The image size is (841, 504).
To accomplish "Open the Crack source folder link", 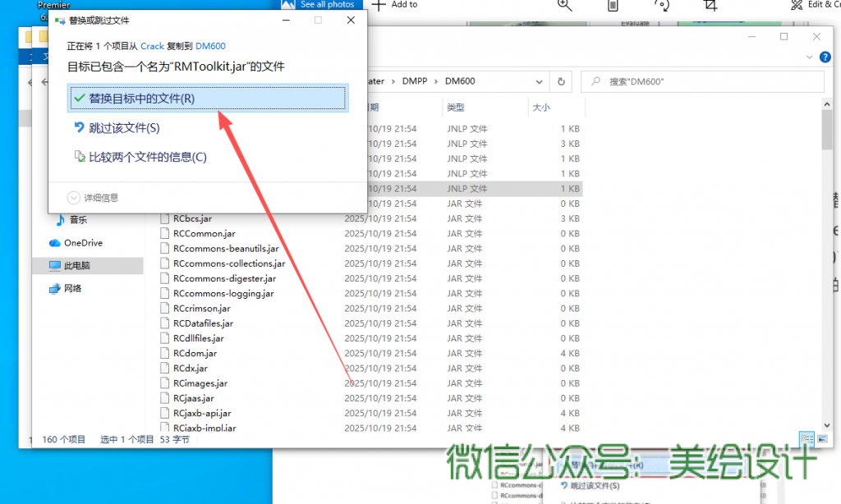I will tap(152, 46).
